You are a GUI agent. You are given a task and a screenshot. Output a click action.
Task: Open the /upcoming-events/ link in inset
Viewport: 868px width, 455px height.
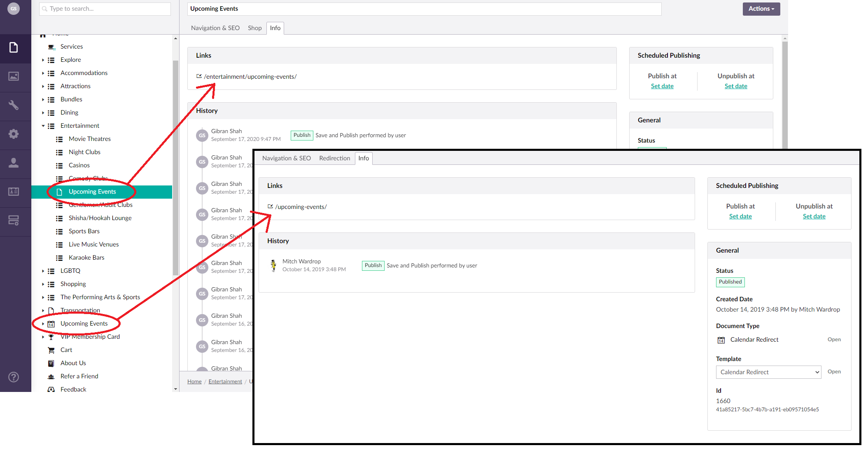pos(301,207)
